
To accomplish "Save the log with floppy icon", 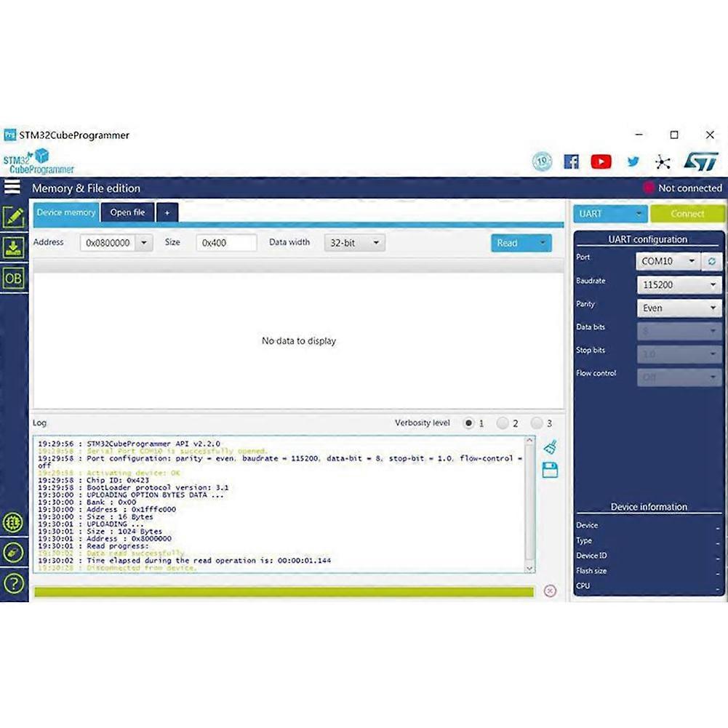I will click(x=550, y=470).
